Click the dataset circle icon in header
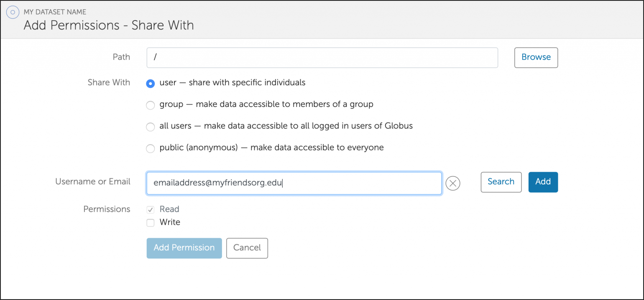 [x=13, y=13]
